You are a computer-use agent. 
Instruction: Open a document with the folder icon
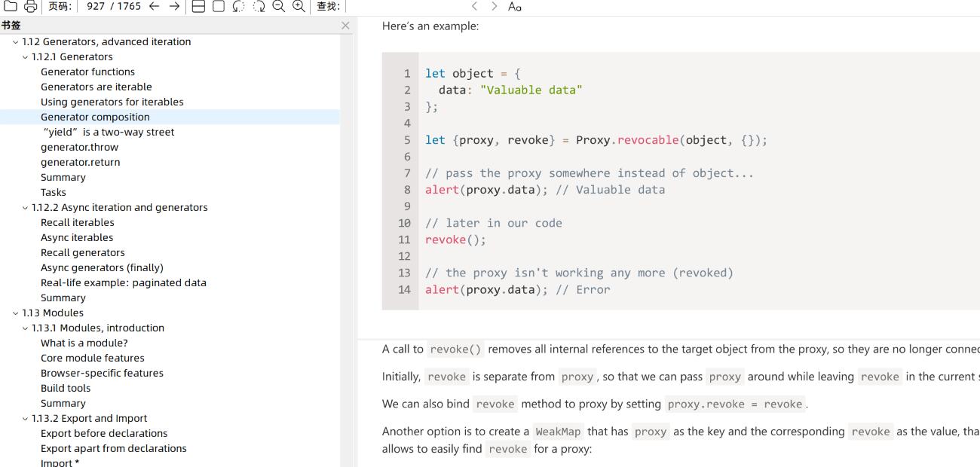(x=9, y=7)
